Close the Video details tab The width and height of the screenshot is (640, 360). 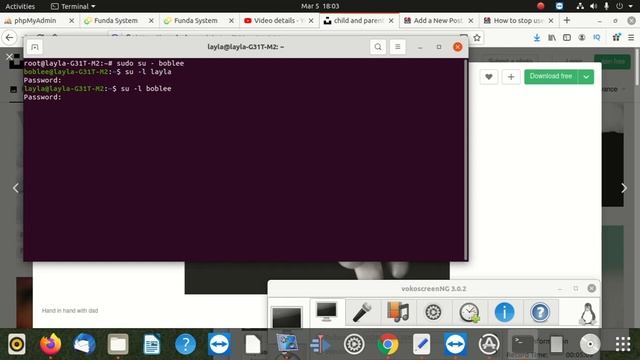[311, 20]
